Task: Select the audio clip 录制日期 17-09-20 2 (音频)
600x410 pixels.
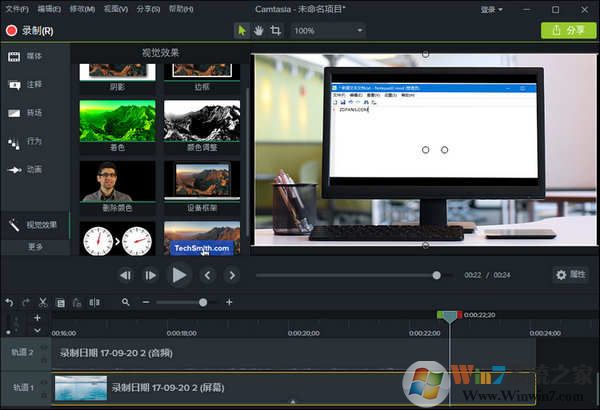Action: click(294, 353)
